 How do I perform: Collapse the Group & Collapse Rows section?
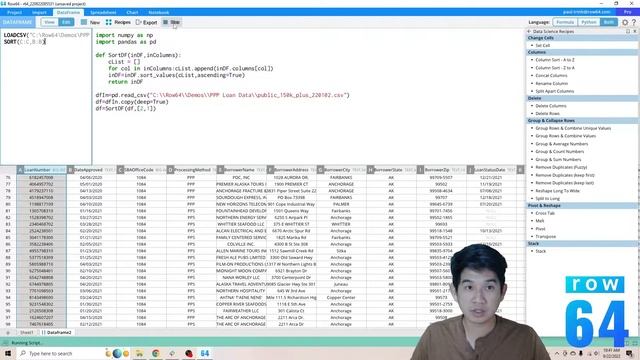tap(582, 120)
